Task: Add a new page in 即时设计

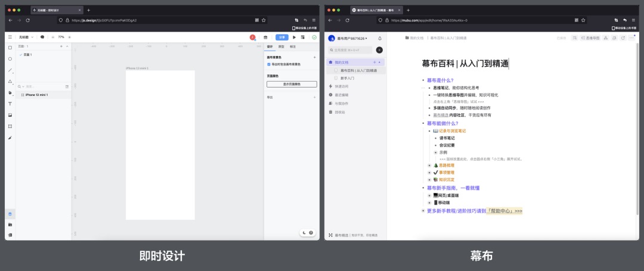Action: click(x=61, y=46)
